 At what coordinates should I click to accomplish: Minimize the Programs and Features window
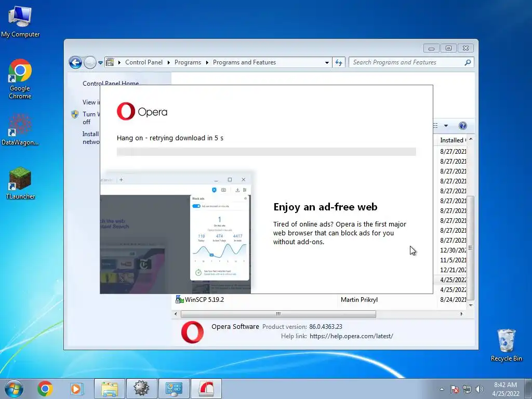(x=431, y=48)
